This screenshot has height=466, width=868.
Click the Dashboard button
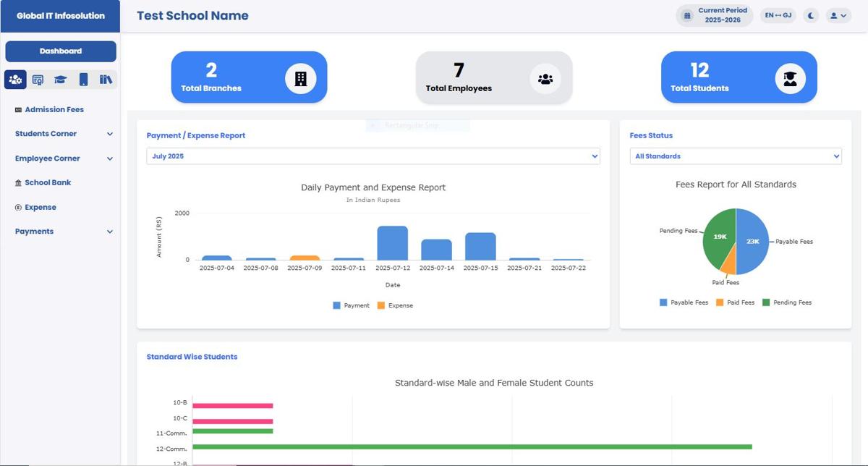[x=61, y=51]
